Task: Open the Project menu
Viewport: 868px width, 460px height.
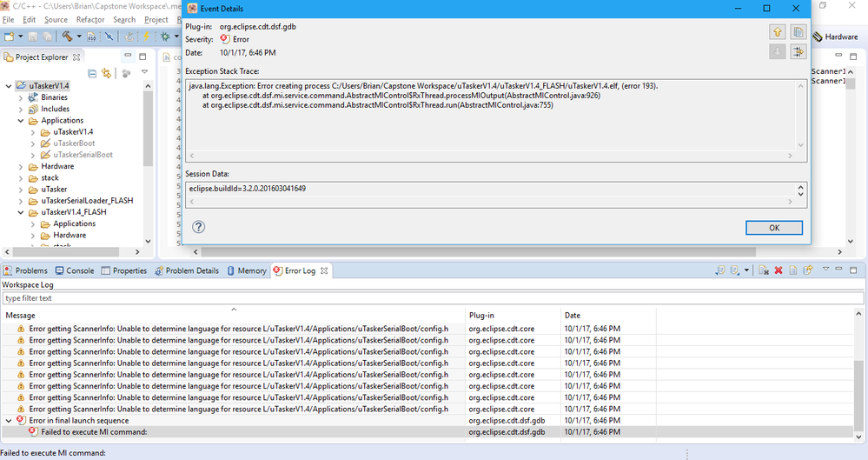Action: point(156,19)
